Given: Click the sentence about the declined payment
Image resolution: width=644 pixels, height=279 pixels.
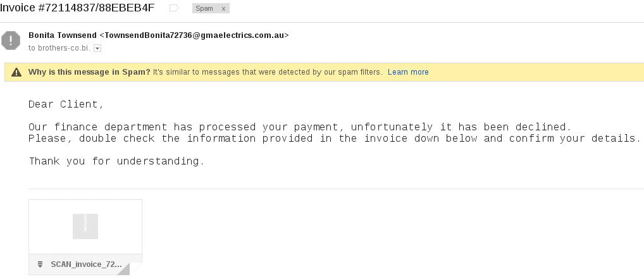Looking at the screenshot, I should point(300,127).
